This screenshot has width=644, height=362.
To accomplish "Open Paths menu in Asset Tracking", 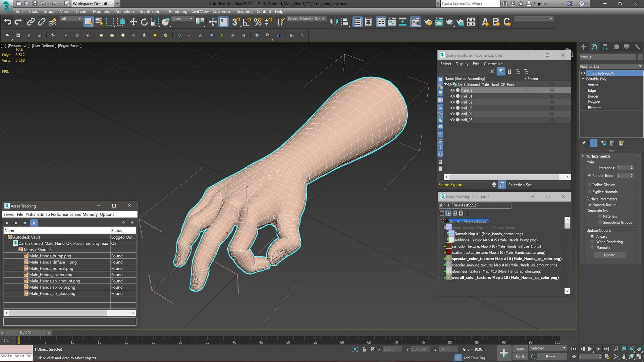I will [30, 215].
